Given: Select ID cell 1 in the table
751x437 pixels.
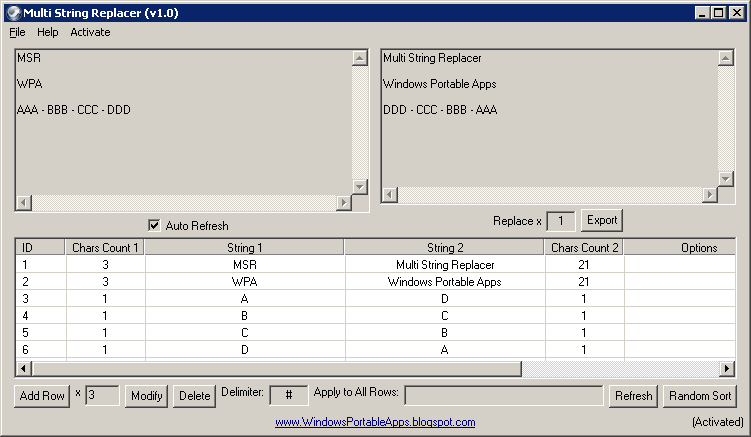Looking at the screenshot, I should coord(41,264).
